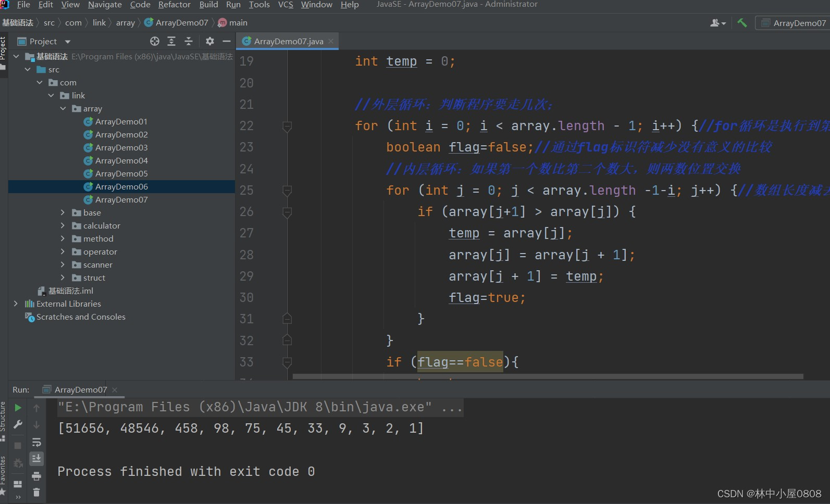This screenshot has width=830, height=504.
Task: Expand more Run toolbar actions chevrons
Action: 18,497
